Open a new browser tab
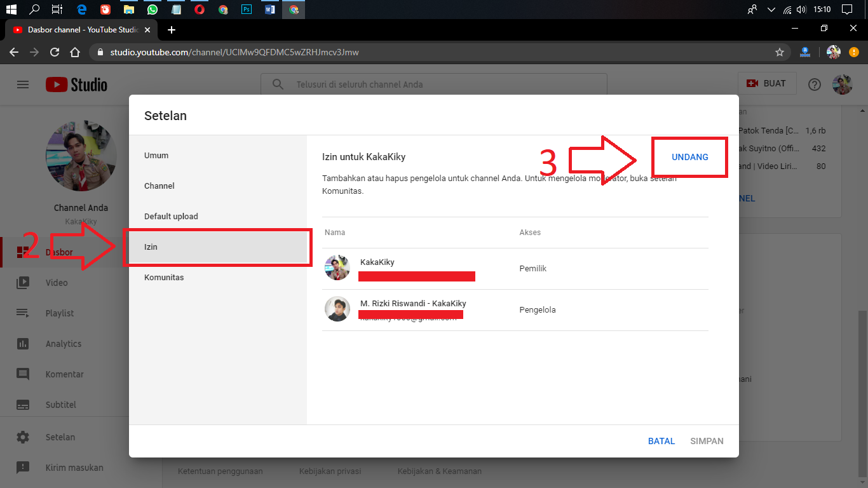This screenshot has height=488, width=868. pyautogui.click(x=172, y=29)
